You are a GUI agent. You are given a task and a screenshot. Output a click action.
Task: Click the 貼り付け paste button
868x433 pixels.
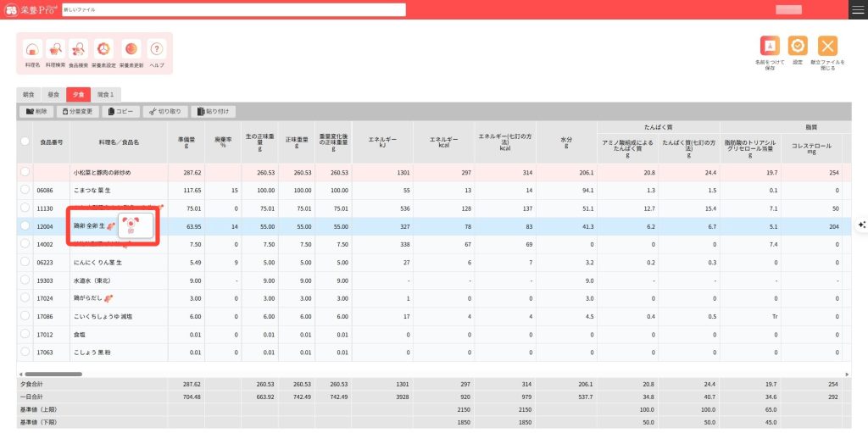tap(214, 111)
